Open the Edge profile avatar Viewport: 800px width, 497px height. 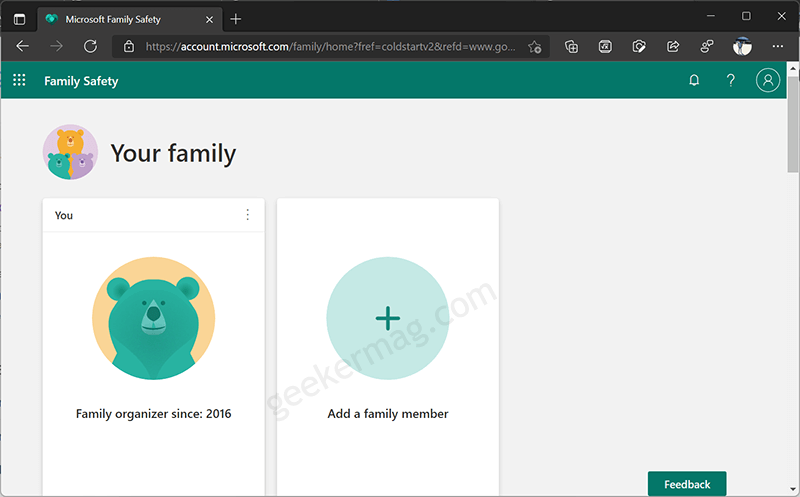pyautogui.click(x=742, y=46)
